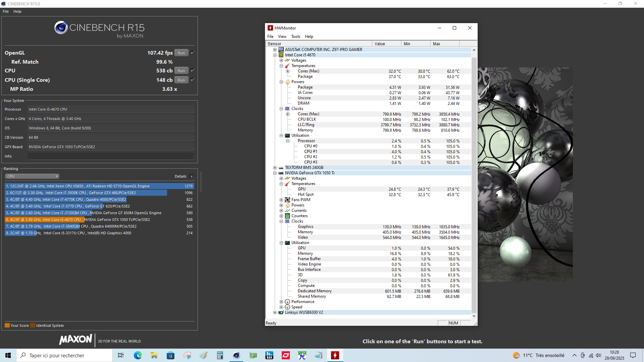Image resolution: width=644 pixels, height=362 pixels.
Task: Click Microsoft Edge taskbar icon
Action: (x=138, y=355)
